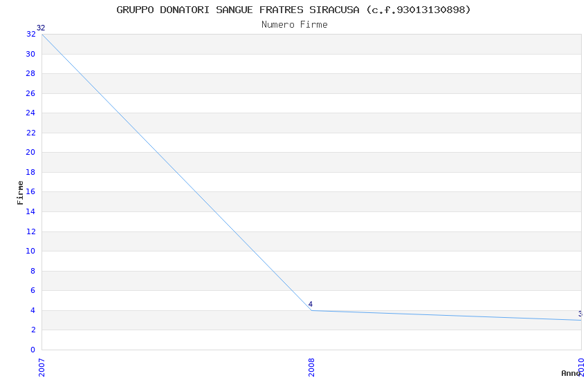Click the y-axis tick value 4 on the axis

click(x=33, y=310)
